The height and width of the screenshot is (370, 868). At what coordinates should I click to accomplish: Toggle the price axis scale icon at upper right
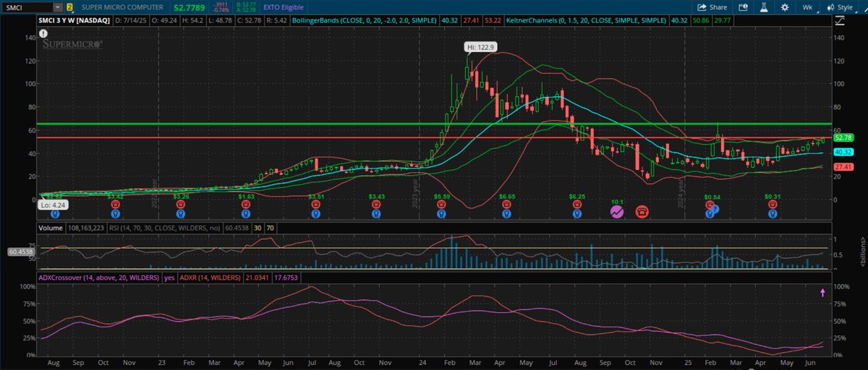tap(840, 22)
